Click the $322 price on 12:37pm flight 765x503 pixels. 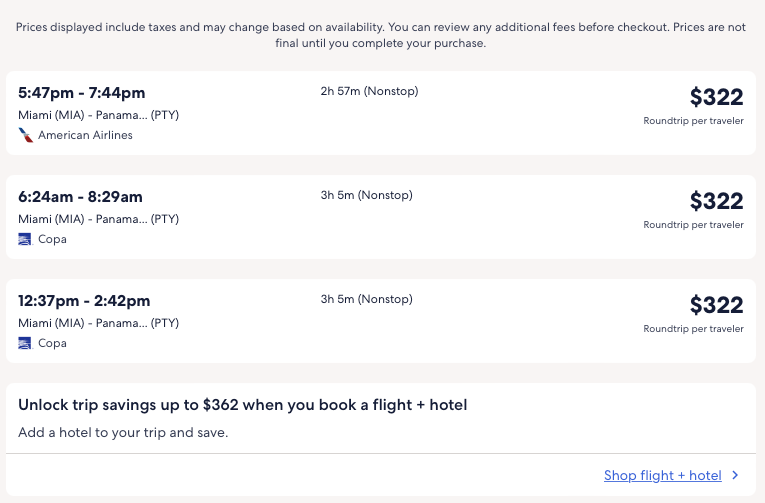click(x=716, y=305)
